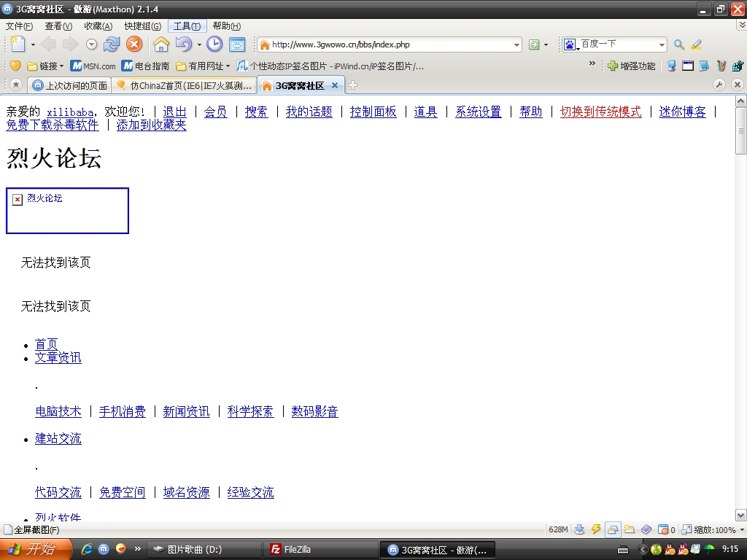This screenshot has height=560, width=747.
Task: Open the 收藏 menu
Action: pos(98,26)
